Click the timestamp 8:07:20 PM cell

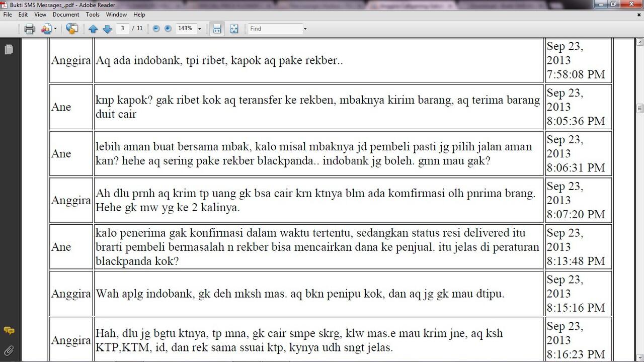coord(579,200)
